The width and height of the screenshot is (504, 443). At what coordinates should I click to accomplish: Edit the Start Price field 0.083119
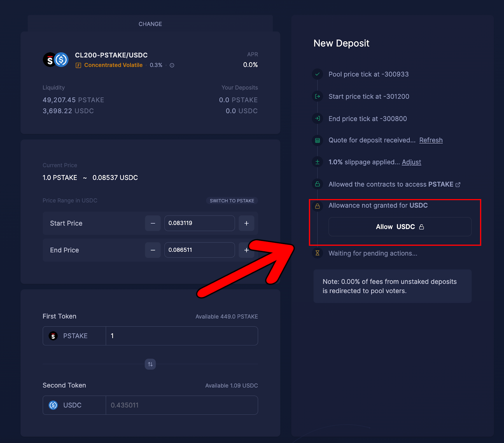[x=199, y=223]
